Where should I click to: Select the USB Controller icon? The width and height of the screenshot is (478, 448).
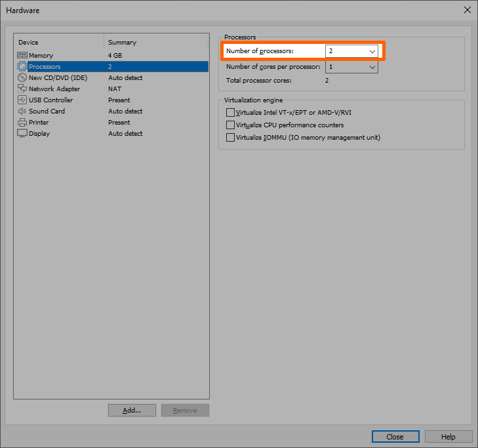click(22, 100)
